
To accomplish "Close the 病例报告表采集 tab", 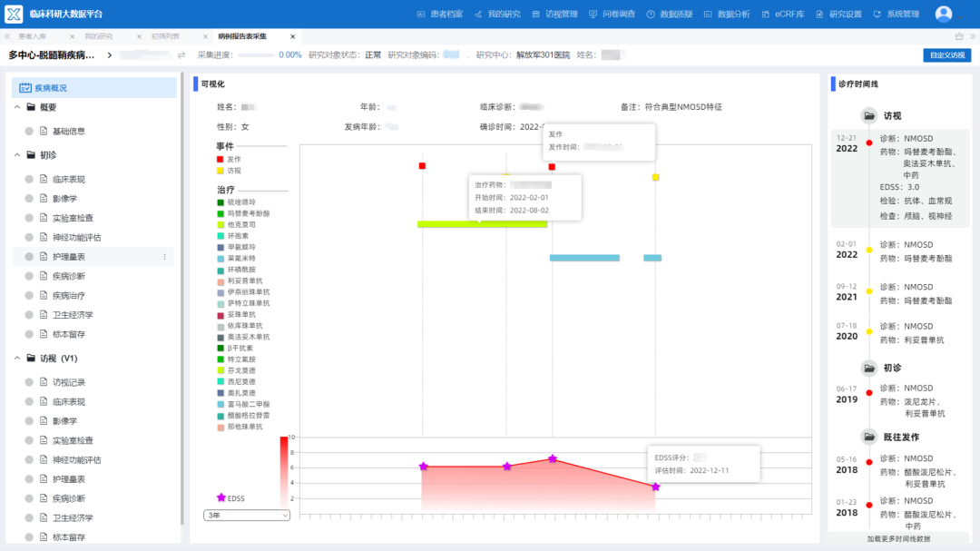I will [x=292, y=36].
